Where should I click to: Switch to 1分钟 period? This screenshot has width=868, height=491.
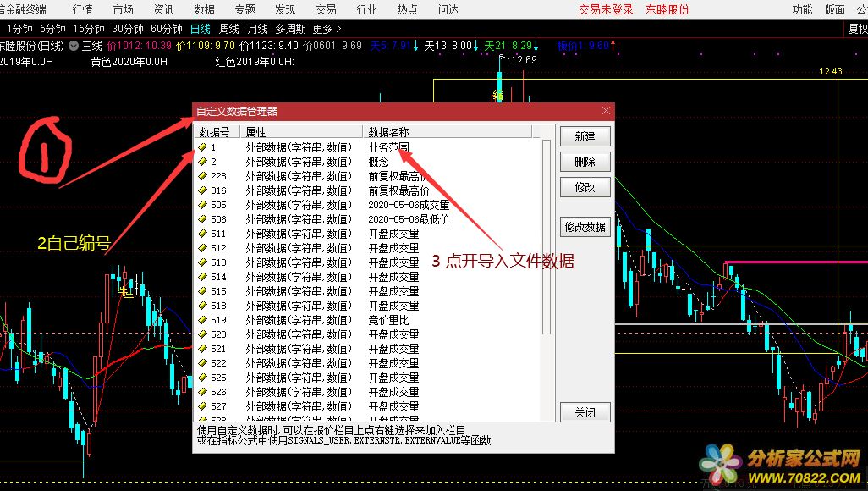pyautogui.click(x=19, y=29)
